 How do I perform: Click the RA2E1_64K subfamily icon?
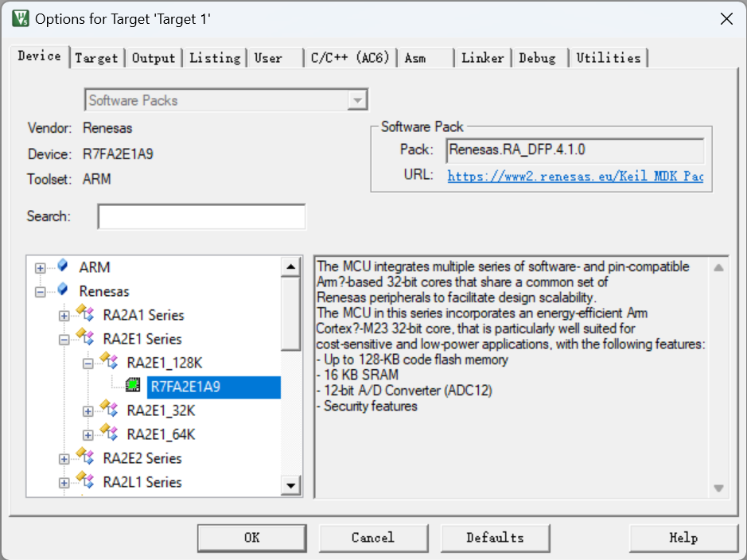tap(109, 433)
